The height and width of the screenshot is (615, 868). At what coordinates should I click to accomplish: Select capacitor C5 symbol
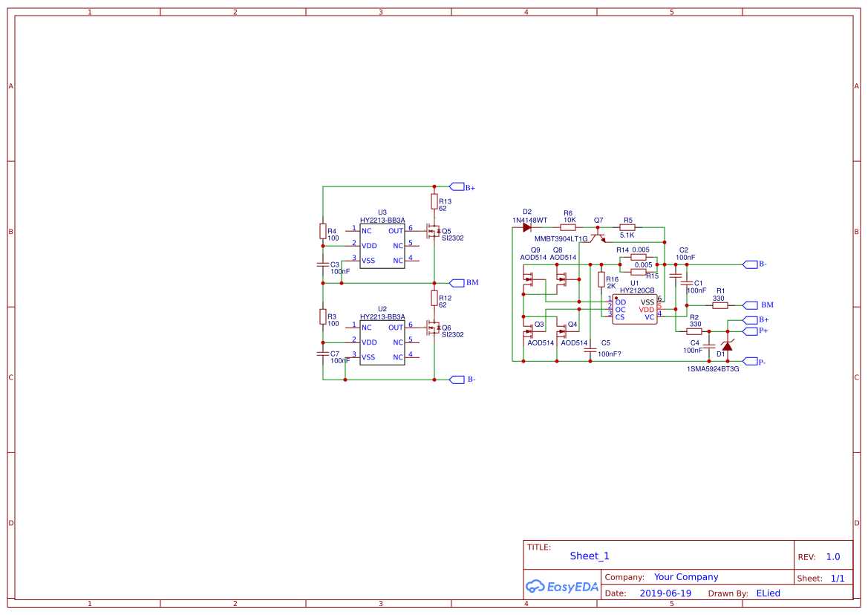pos(590,350)
